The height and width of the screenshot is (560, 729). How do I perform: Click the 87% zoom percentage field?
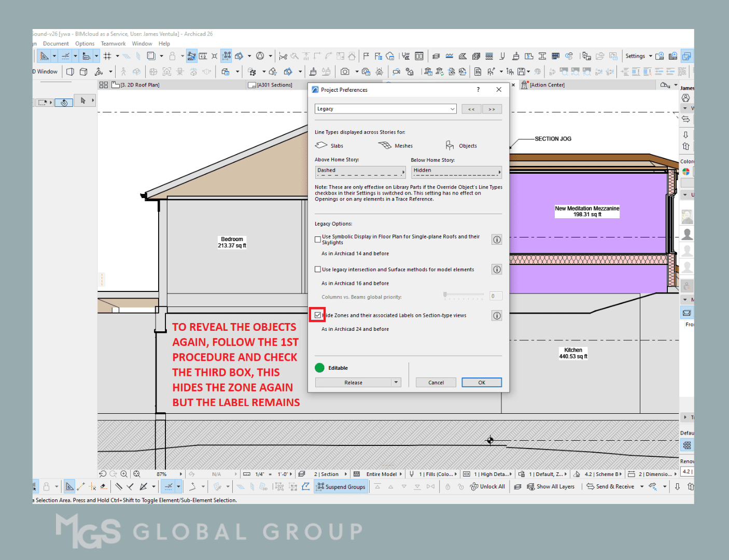pyautogui.click(x=161, y=473)
